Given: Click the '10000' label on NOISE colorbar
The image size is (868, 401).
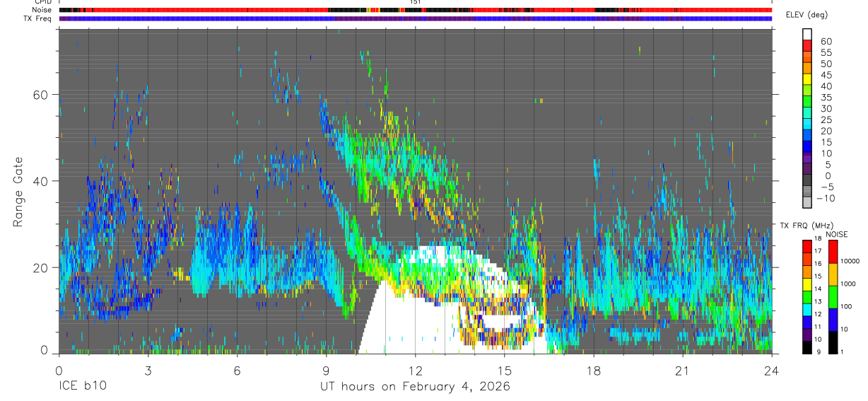Looking at the screenshot, I should pyautogui.click(x=850, y=261).
